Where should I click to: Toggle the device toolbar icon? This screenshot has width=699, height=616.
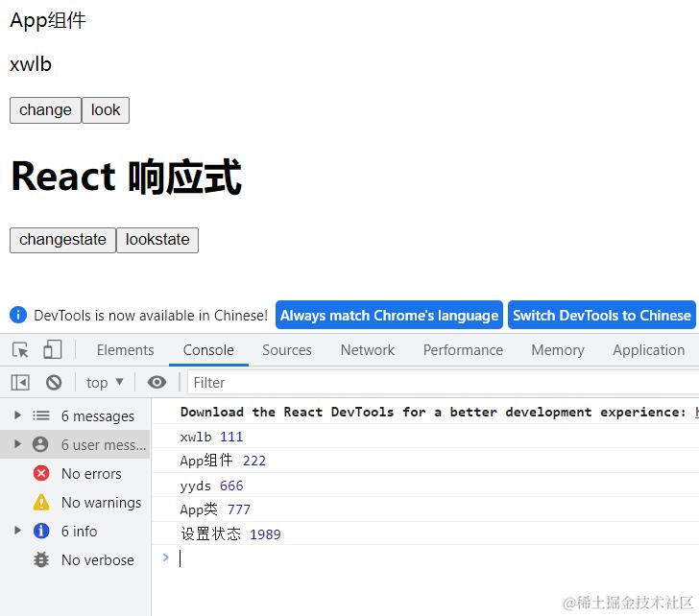[53, 350]
